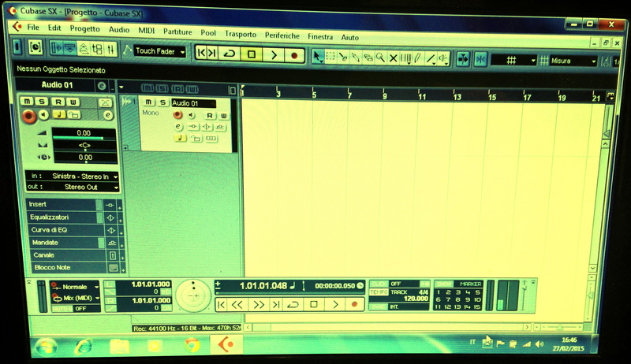Select the Play speaker tool
The height and width of the screenshot is (364, 631).
pyautogui.click(x=443, y=59)
